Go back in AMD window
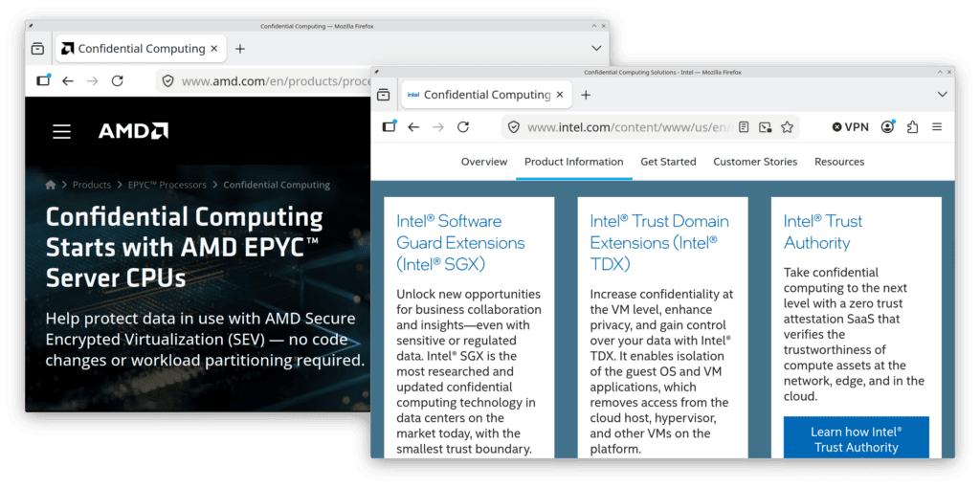This screenshot has height=488, width=980. 68,81
